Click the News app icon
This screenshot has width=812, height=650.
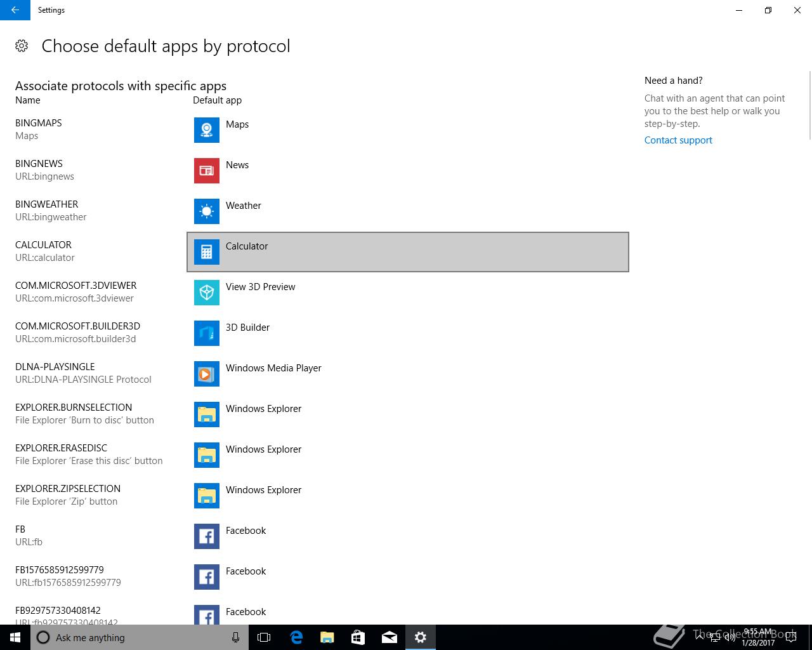pyautogui.click(x=207, y=171)
